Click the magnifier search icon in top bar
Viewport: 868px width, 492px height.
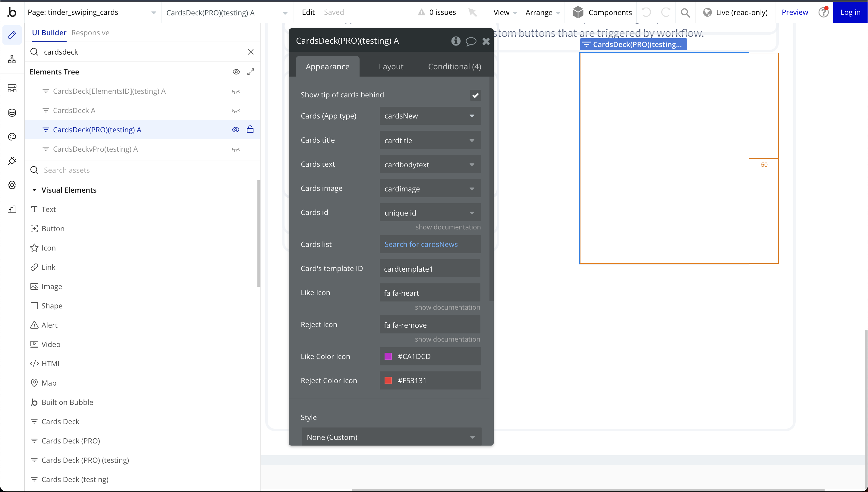[x=685, y=12]
